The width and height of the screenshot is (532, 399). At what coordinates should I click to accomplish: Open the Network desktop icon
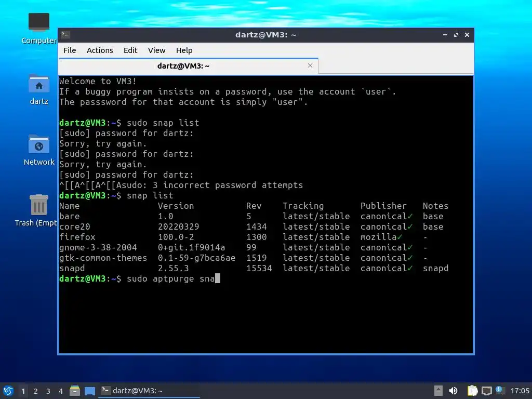click(38, 150)
